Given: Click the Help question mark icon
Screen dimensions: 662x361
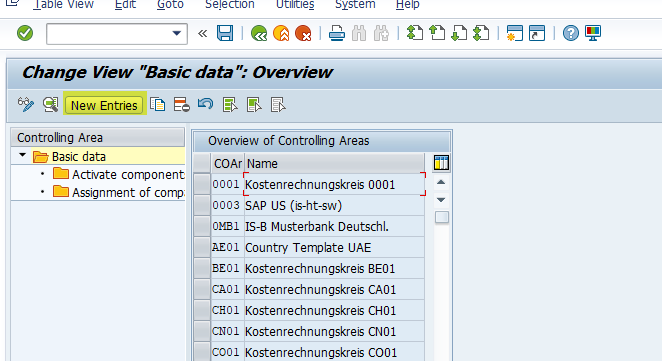Looking at the screenshot, I should pyautogui.click(x=570, y=33).
